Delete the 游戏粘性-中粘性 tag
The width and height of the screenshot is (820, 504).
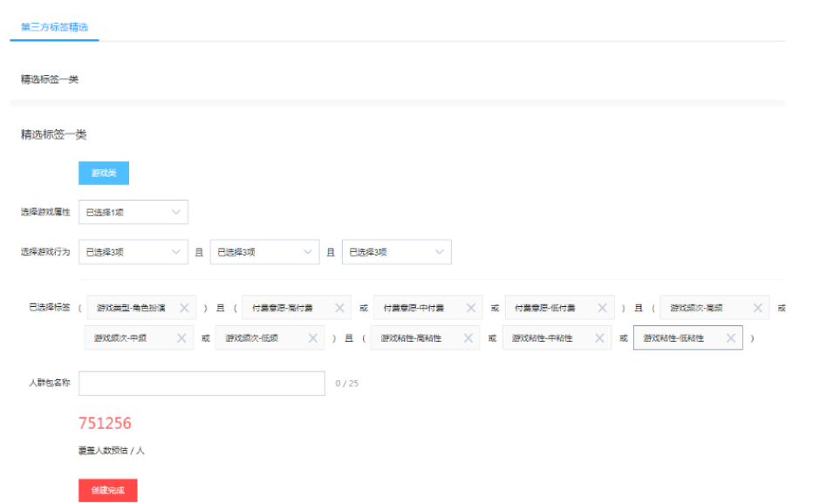point(599,338)
